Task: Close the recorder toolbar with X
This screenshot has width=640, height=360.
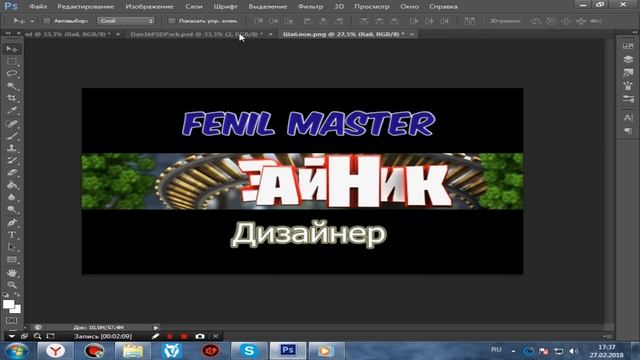Action: click(216, 336)
